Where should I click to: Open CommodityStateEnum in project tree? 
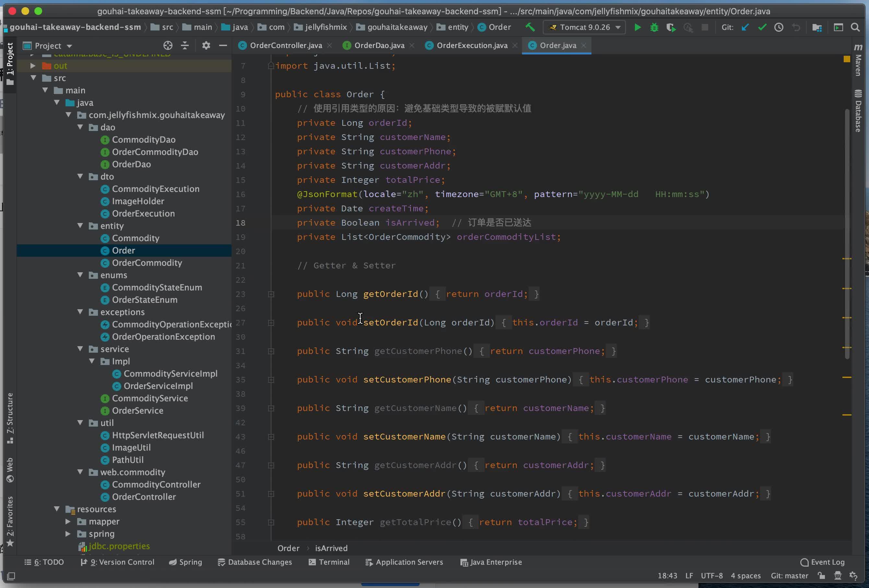click(x=157, y=288)
